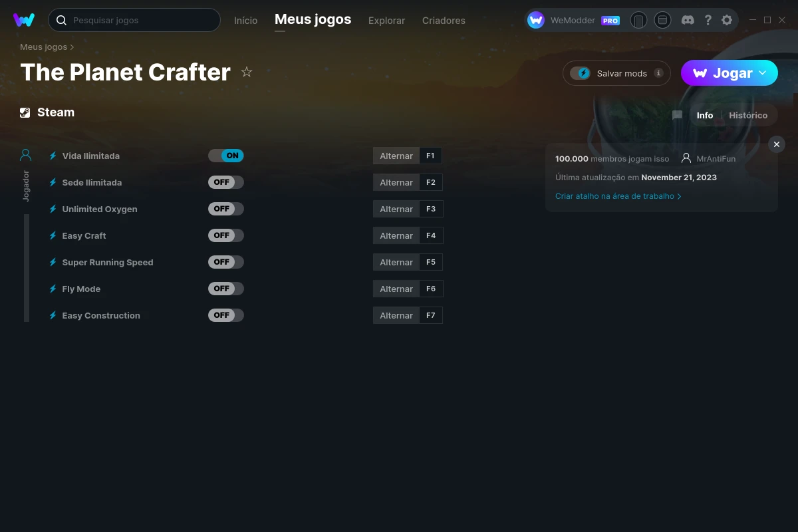
Task: Open the WeModder profile avatar
Action: pyautogui.click(x=536, y=20)
